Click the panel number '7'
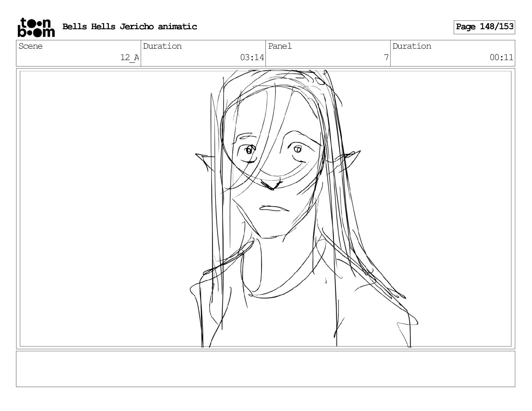Viewport: 532px width, 411px height. pos(386,57)
